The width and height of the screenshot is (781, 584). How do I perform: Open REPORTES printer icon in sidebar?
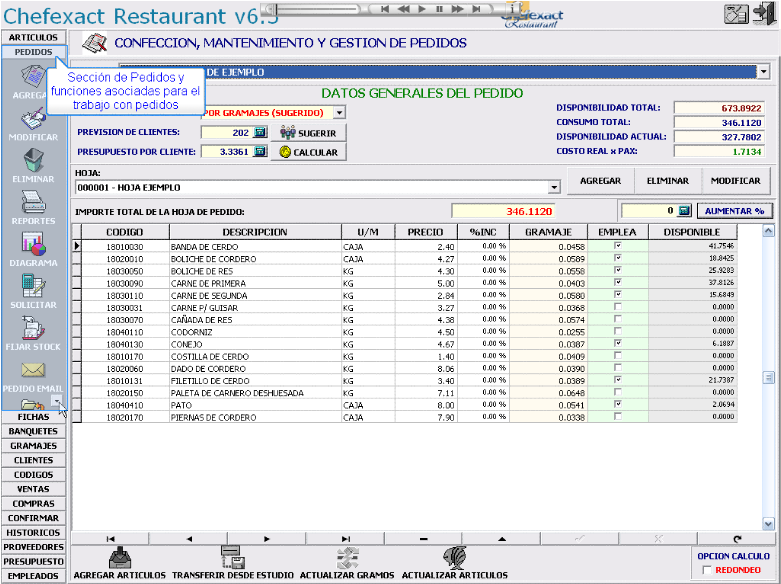[x=33, y=202]
